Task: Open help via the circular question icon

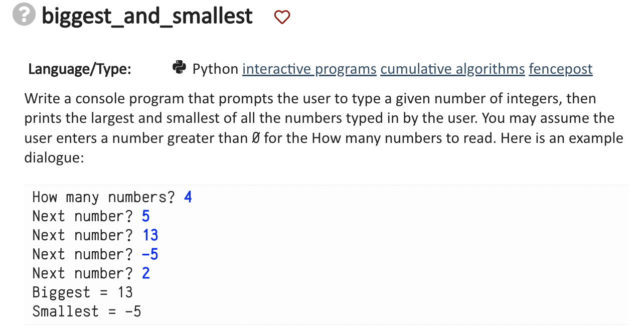Action: pos(23,16)
